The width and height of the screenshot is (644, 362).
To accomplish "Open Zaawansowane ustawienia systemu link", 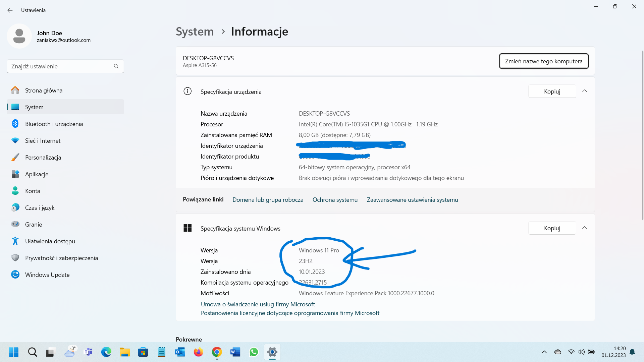I will coord(412,200).
